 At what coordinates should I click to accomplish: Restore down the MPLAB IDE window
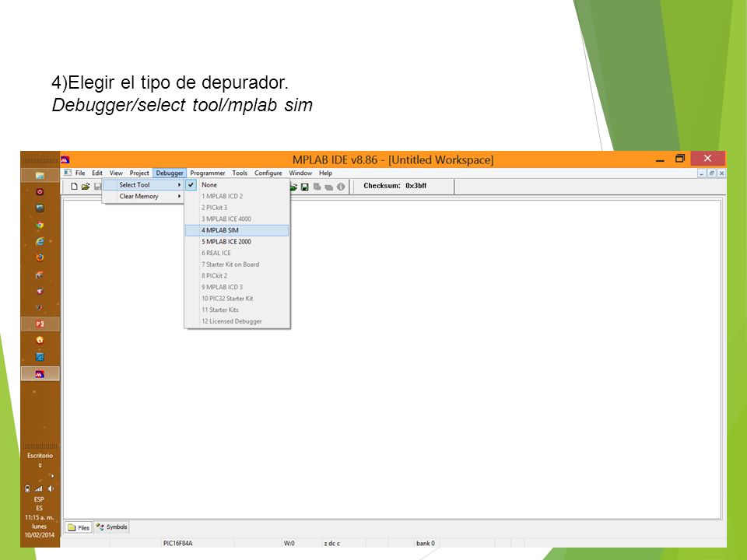(x=680, y=159)
